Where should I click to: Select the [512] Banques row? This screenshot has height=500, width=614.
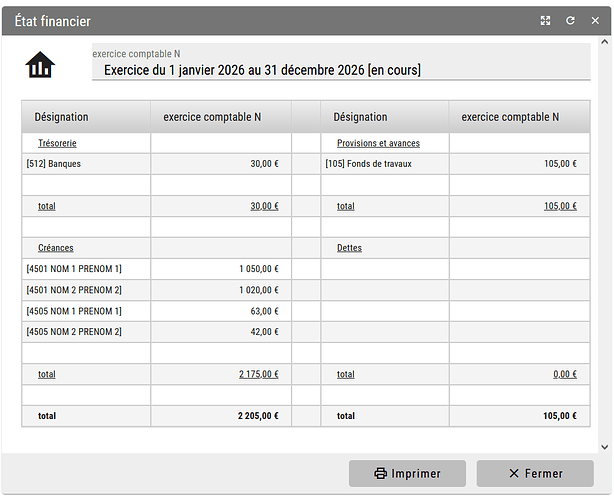tap(157, 164)
